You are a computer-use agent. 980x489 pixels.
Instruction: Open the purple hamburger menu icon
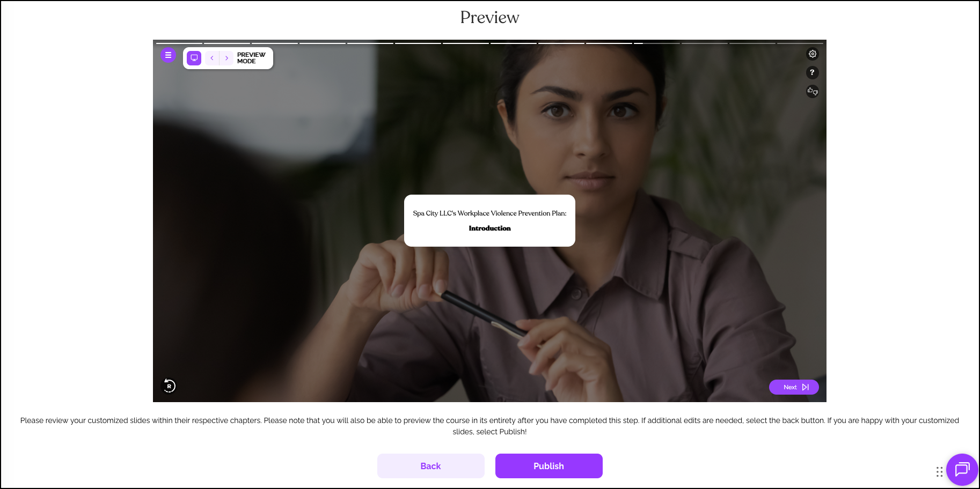coord(168,55)
